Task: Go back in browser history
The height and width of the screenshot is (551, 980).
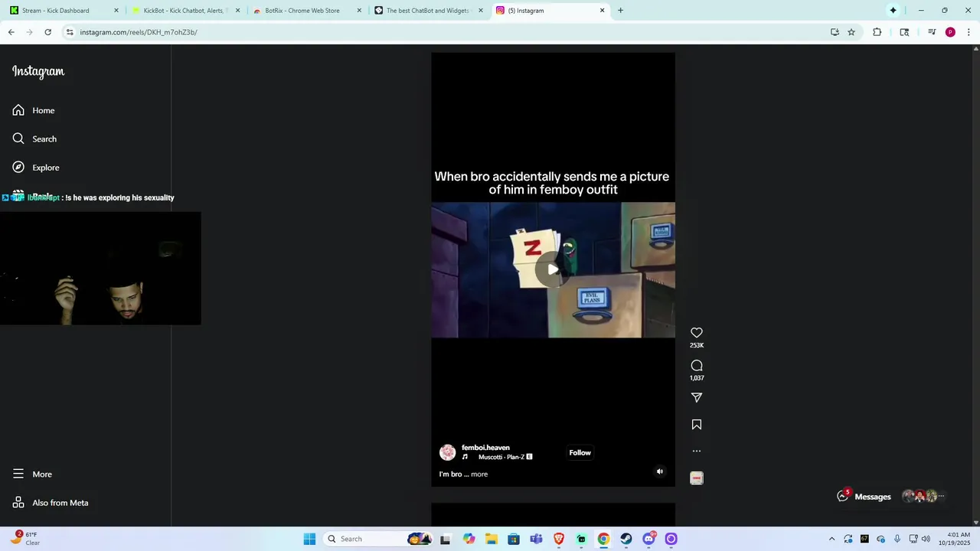Action: coord(11,32)
